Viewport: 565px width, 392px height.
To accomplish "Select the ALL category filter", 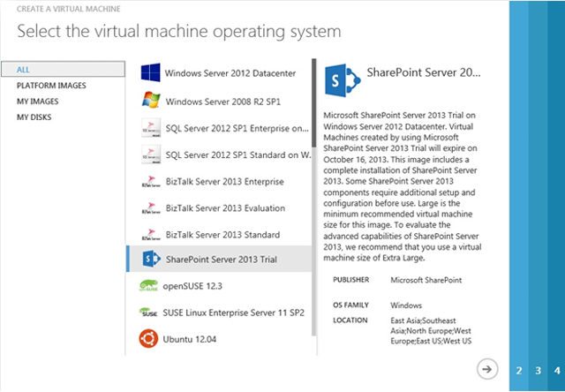I will (63, 70).
